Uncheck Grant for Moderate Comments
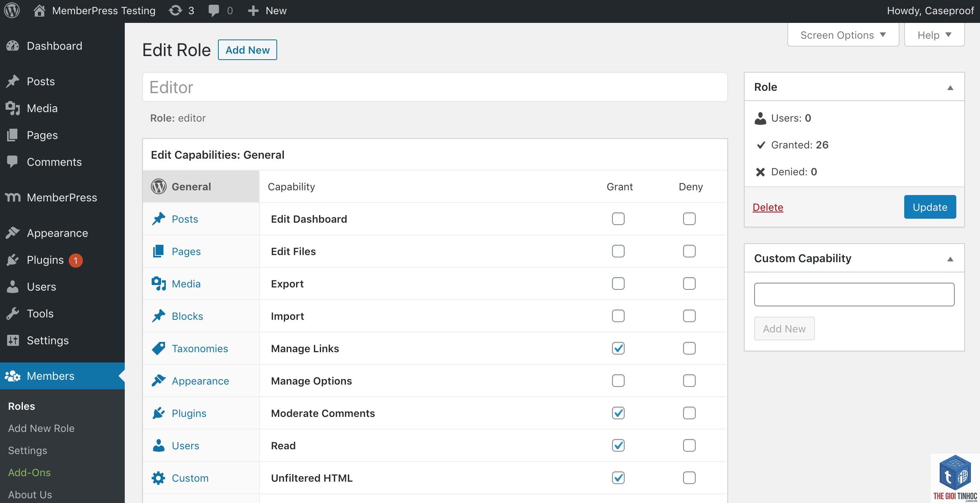 618,413
